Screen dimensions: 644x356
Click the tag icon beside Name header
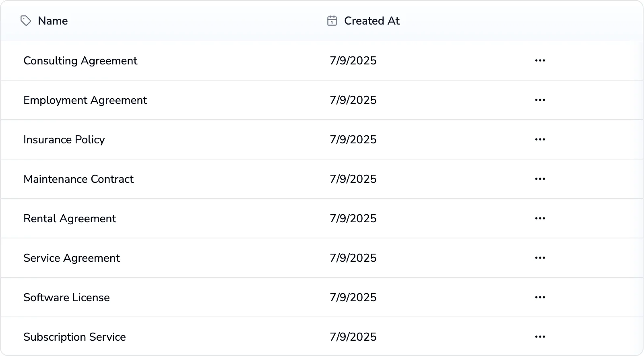click(x=27, y=21)
